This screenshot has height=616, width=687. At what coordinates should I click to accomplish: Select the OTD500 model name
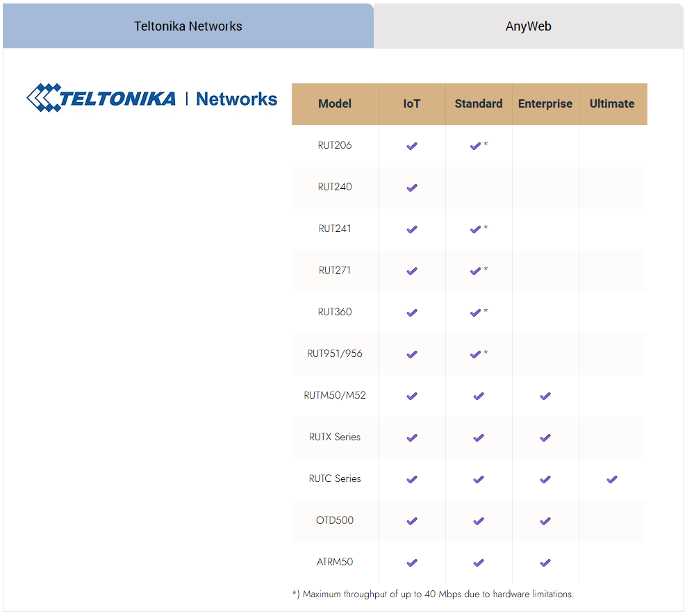click(x=335, y=519)
